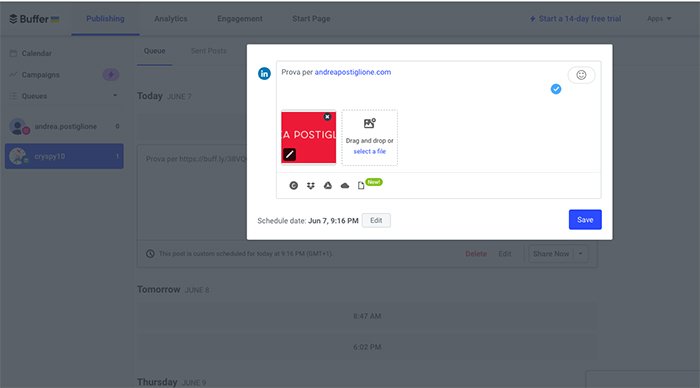Select the cryspy10 account
The image size is (700, 388).
coord(64,156)
